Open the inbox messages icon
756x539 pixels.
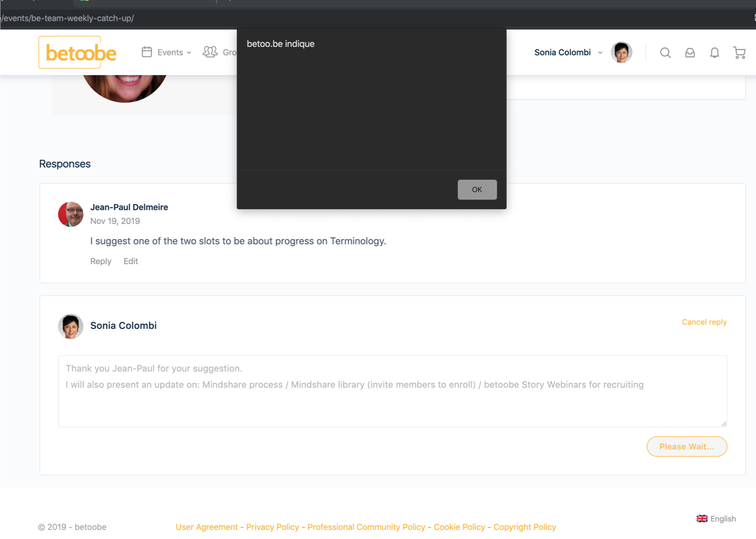click(x=690, y=53)
